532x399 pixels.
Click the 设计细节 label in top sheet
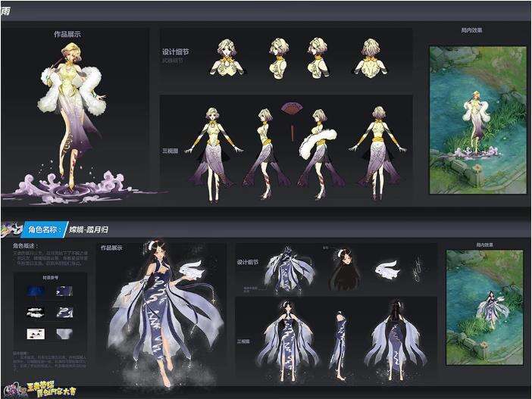[x=174, y=52]
